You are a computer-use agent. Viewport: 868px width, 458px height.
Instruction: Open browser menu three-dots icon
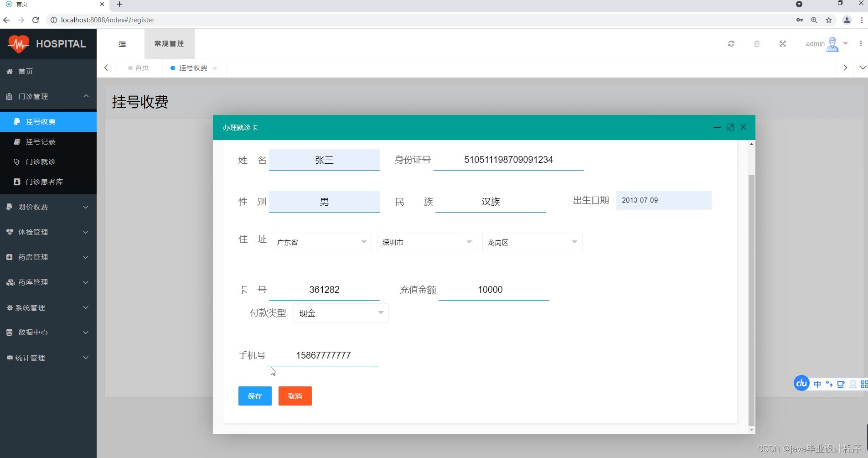coord(862,20)
